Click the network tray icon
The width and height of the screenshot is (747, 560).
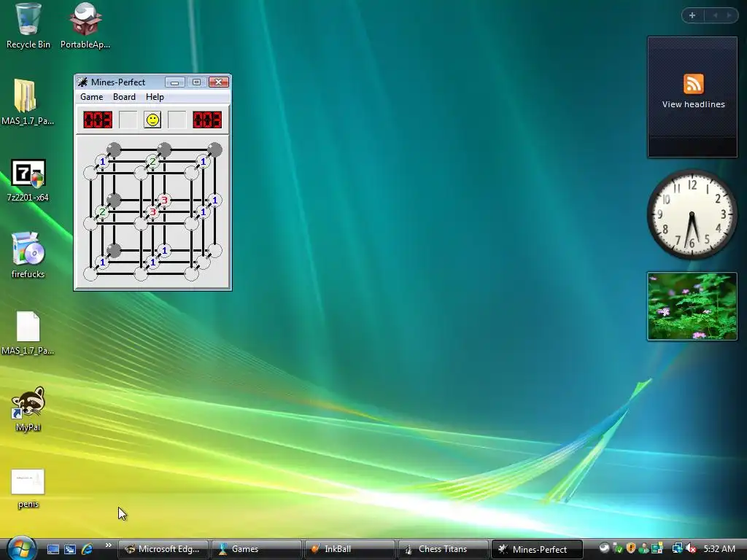click(x=677, y=548)
